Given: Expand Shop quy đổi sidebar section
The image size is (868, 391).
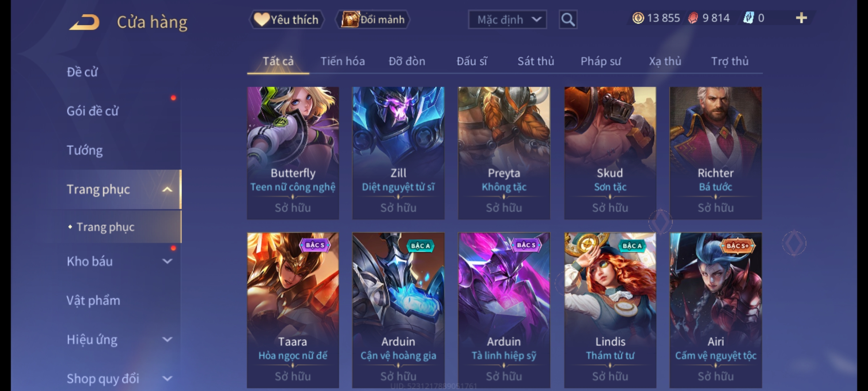Looking at the screenshot, I should [x=167, y=378].
